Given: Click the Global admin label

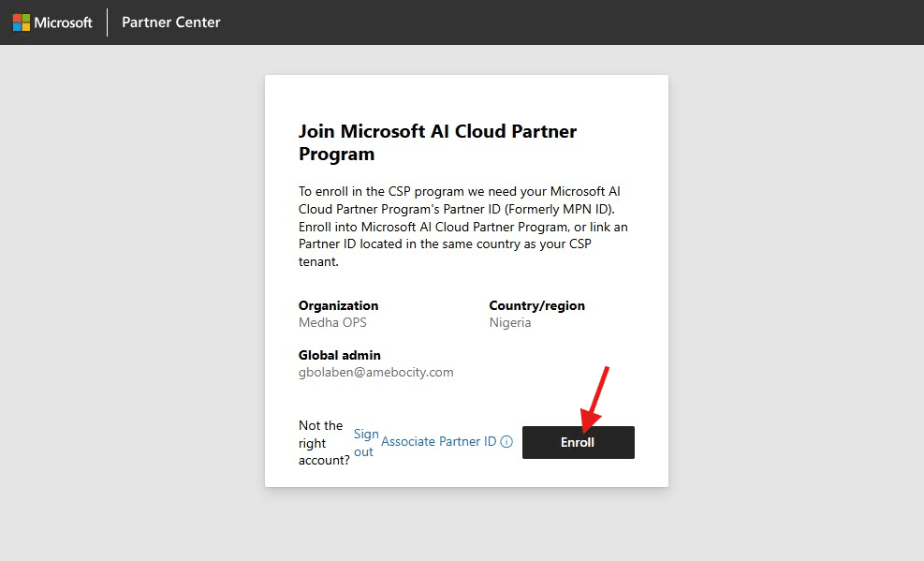Looking at the screenshot, I should 339,355.
